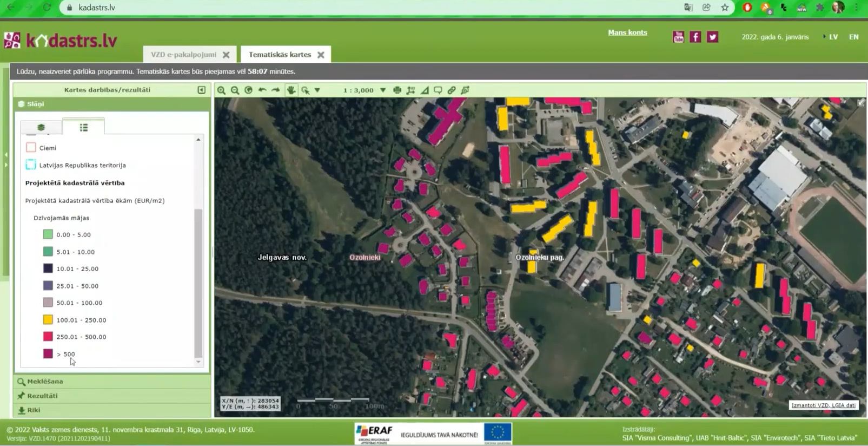Activate the measure angle triangle tool
Screen dimensions: 868x446
425,90
